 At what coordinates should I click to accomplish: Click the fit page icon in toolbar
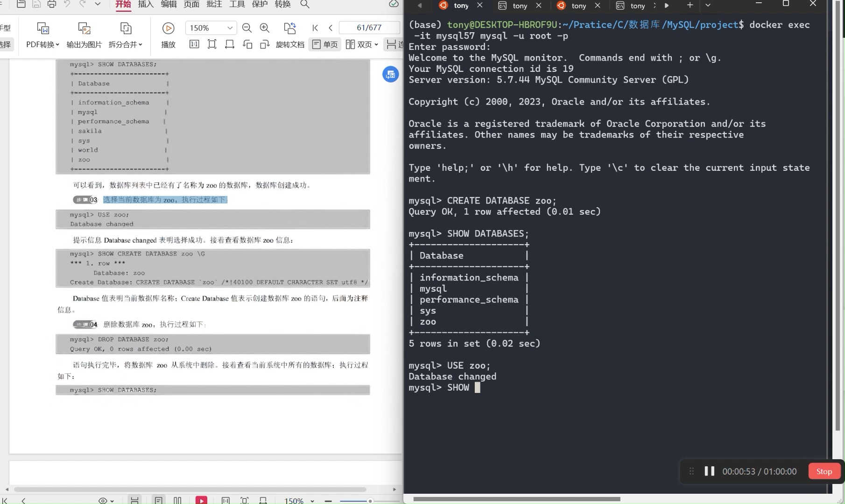point(212,44)
